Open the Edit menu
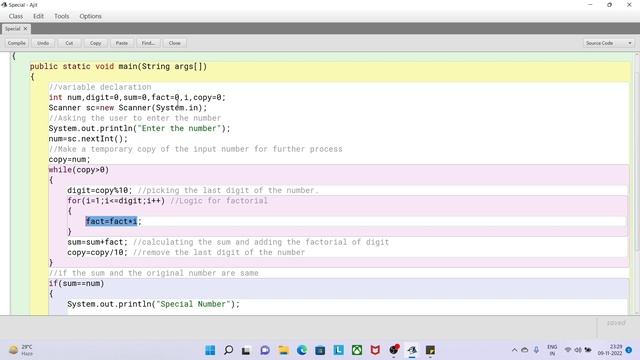The image size is (640, 360). (38, 16)
